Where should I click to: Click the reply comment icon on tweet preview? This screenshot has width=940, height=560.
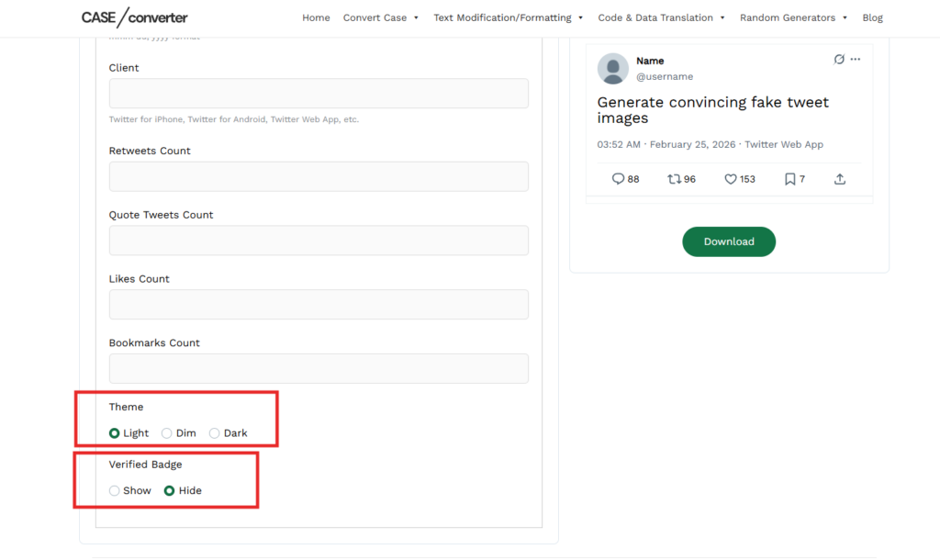coord(618,179)
